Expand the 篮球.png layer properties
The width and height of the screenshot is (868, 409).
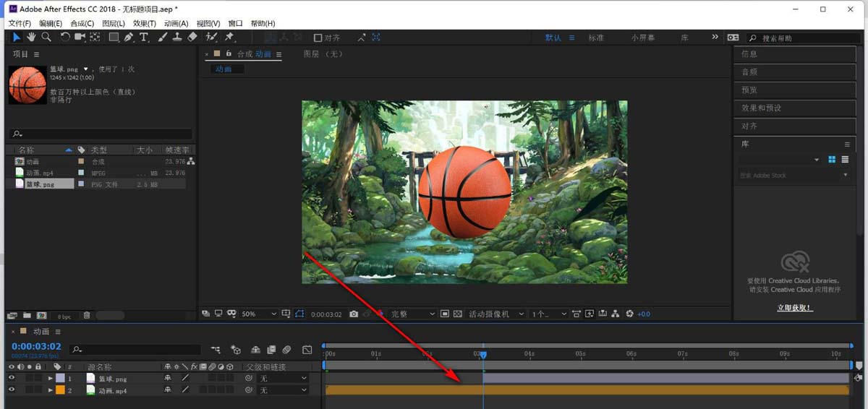[x=51, y=378]
